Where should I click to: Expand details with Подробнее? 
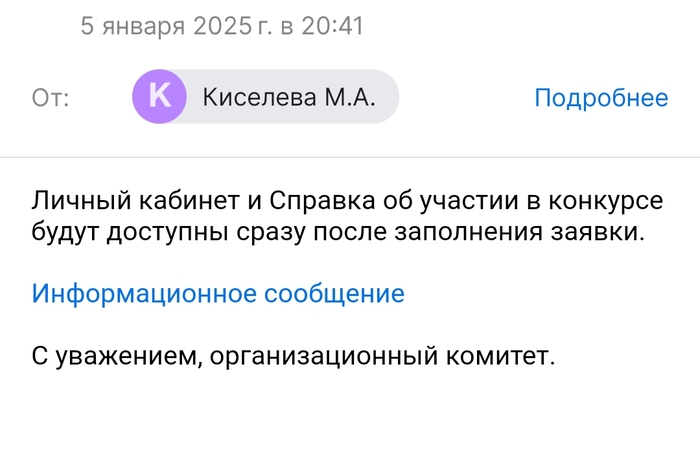click(x=600, y=97)
